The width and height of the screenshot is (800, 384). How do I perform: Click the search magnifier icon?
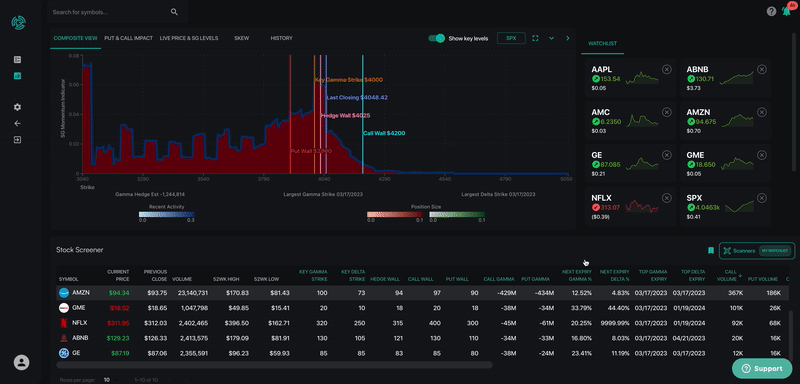(x=174, y=12)
